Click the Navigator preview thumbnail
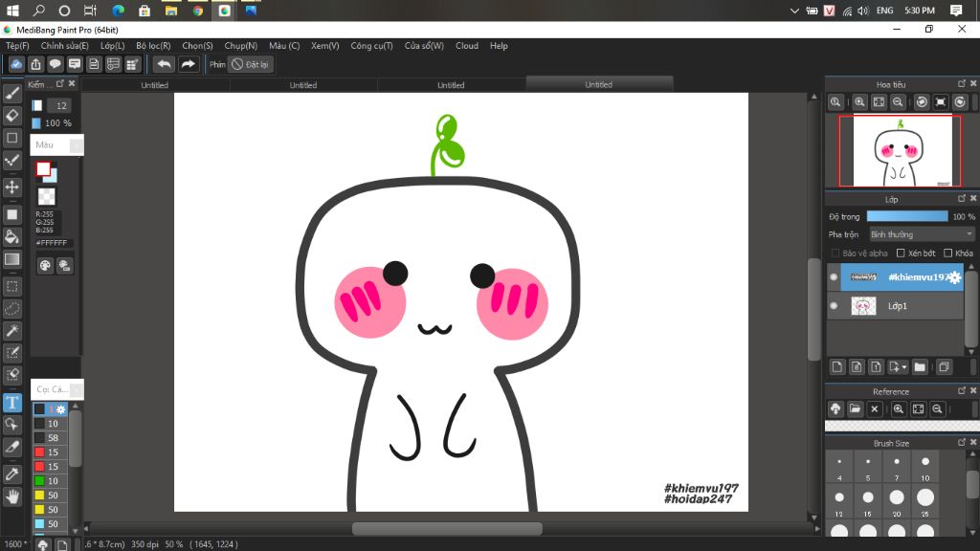 tap(900, 151)
